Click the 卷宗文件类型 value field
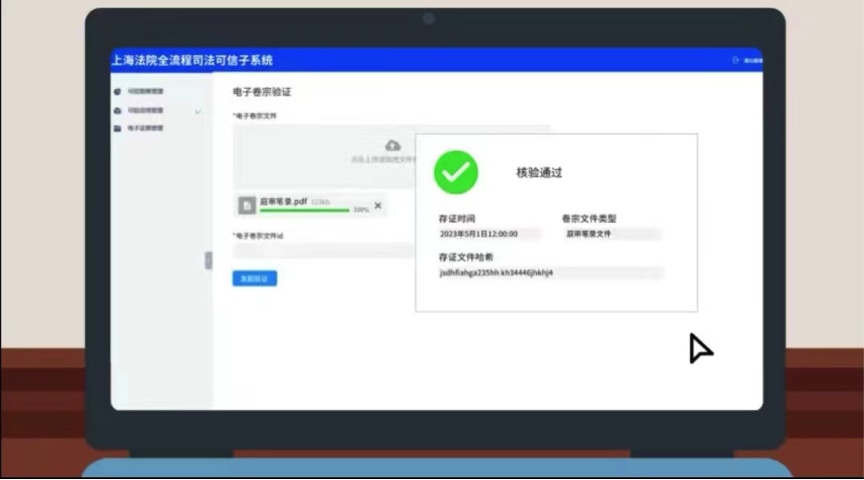864x480 pixels. [612, 234]
